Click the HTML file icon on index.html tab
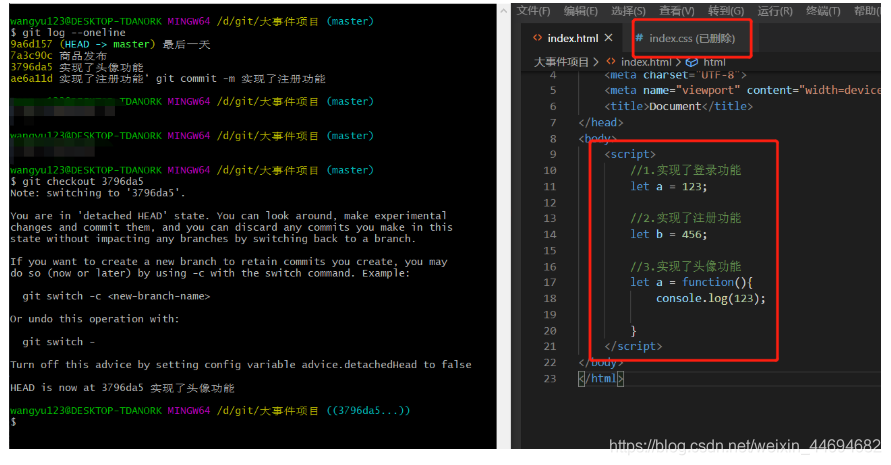This screenshot has width=891, height=465. coord(537,38)
